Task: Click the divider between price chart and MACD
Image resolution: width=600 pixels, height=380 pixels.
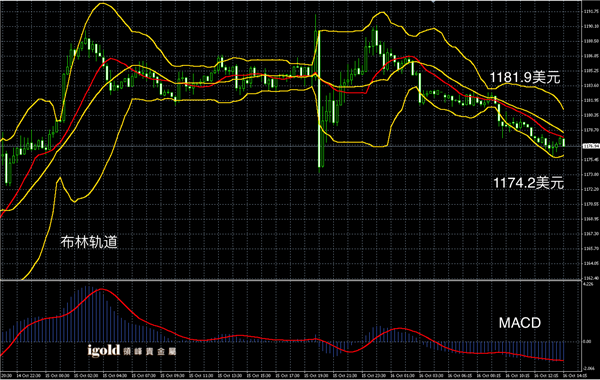Action: coord(291,281)
